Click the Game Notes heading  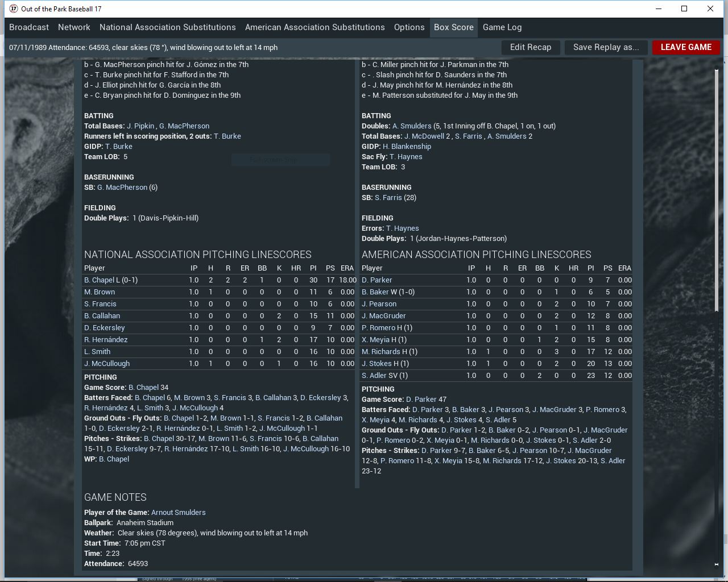115,497
